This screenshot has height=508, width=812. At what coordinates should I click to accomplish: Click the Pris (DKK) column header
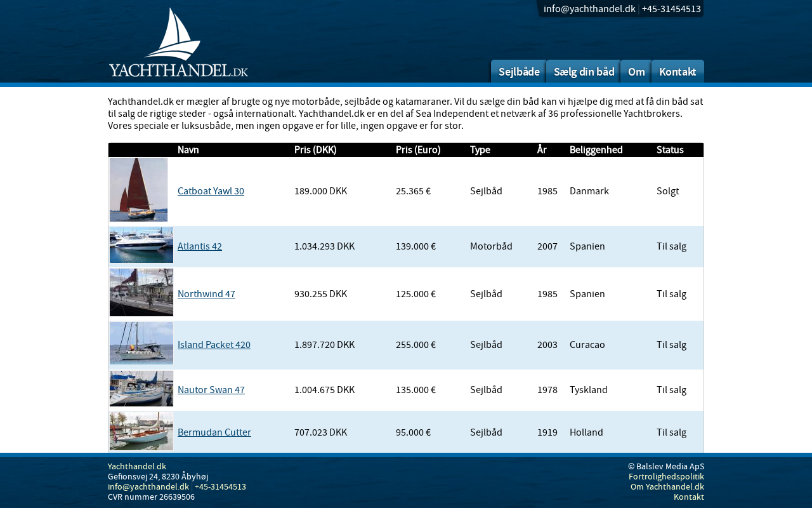[315, 150]
